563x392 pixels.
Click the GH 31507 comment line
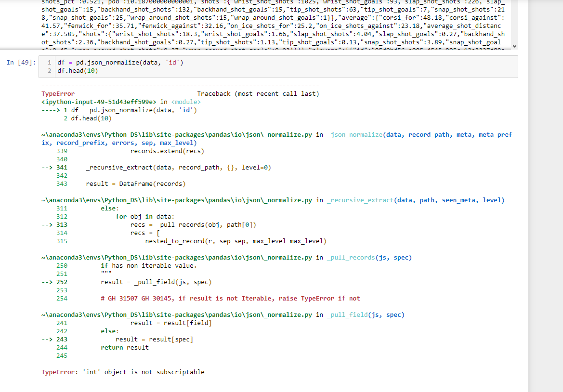pyautogui.click(x=230, y=299)
